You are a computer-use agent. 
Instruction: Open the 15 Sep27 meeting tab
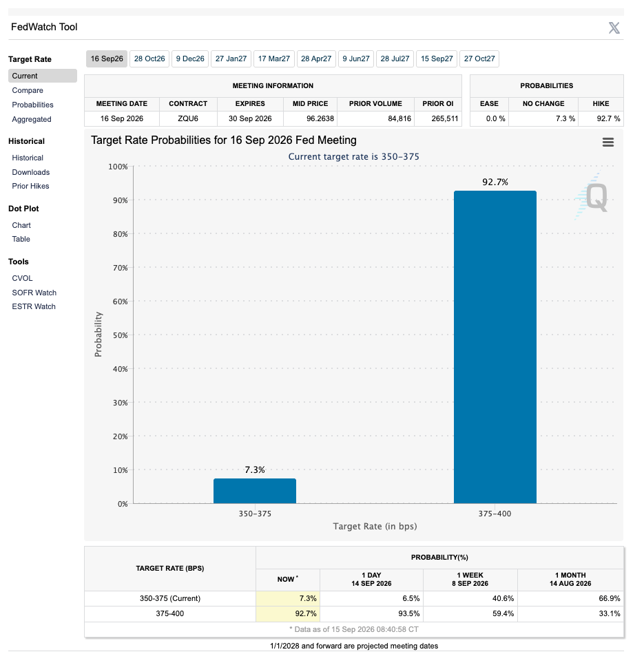click(437, 59)
